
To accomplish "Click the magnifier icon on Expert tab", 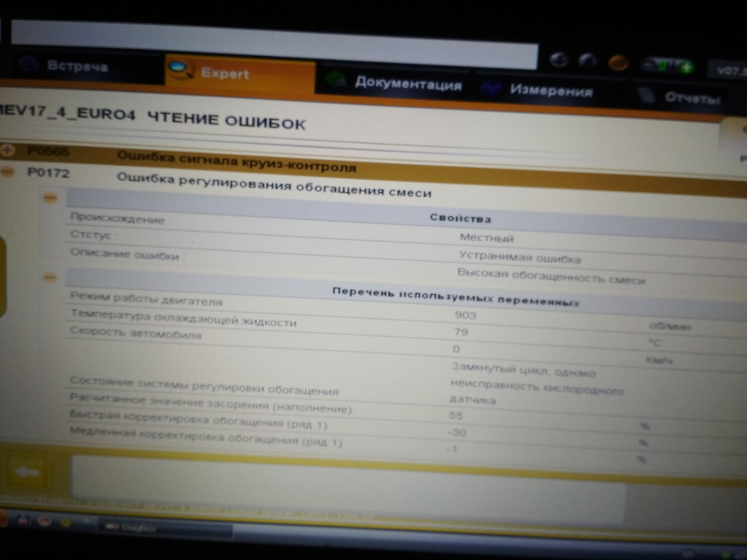I will (181, 70).
